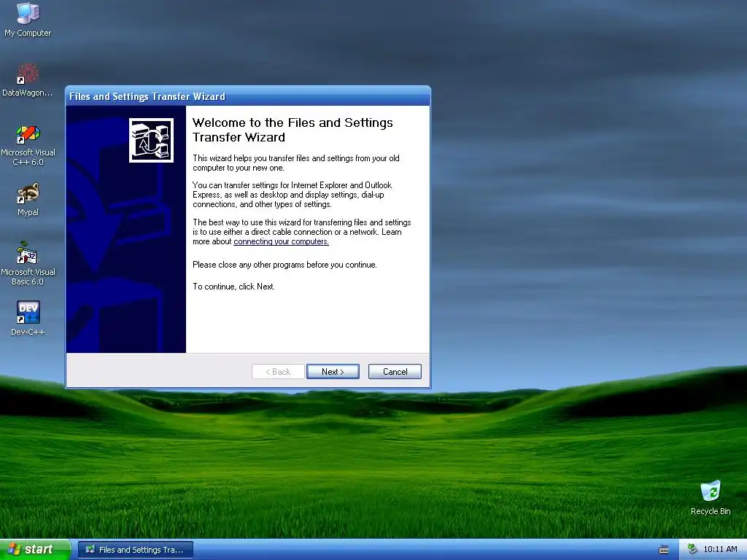The height and width of the screenshot is (560, 747).
Task: Click 'Please close any other programs' text
Action: coord(285,265)
